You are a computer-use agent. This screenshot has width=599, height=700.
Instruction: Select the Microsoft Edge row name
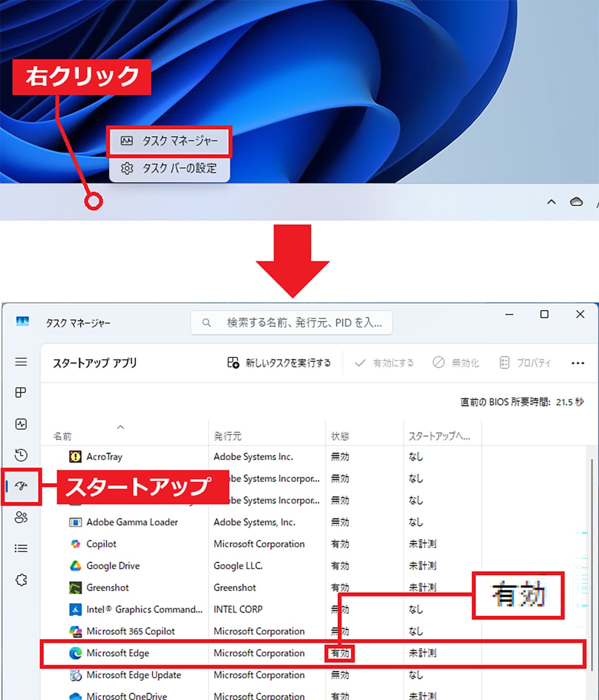pyautogui.click(x=118, y=653)
